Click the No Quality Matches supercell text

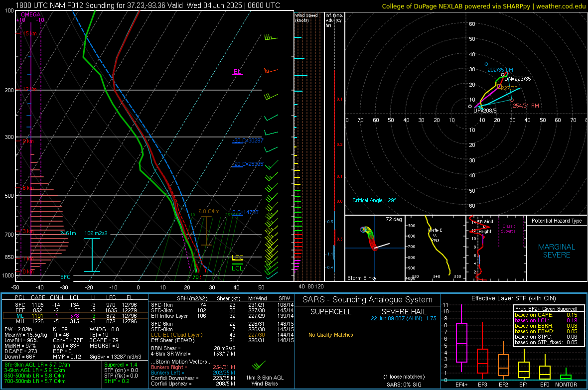[331, 335]
